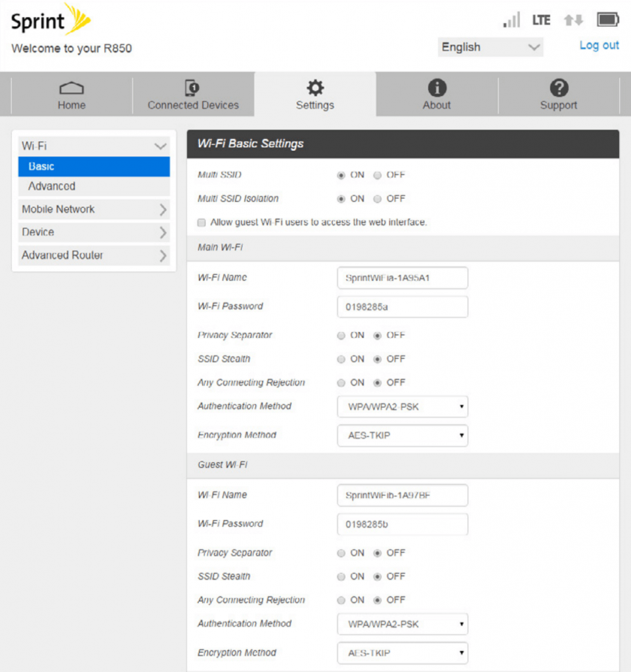Open the Home tab via its house icon
Screen dimensions: 631x672
(71, 93)
